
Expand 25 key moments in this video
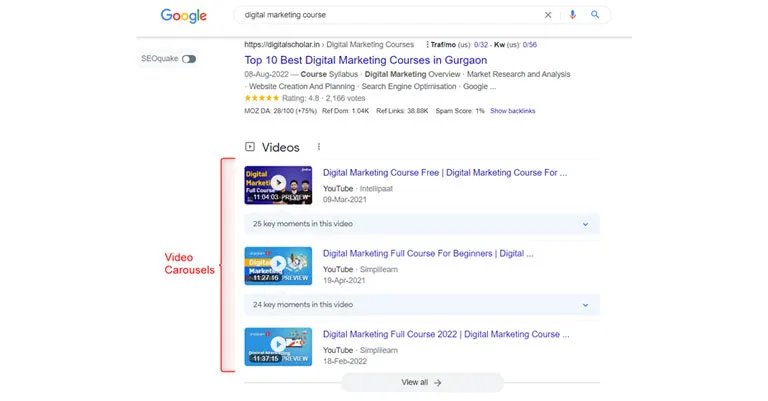422,224
